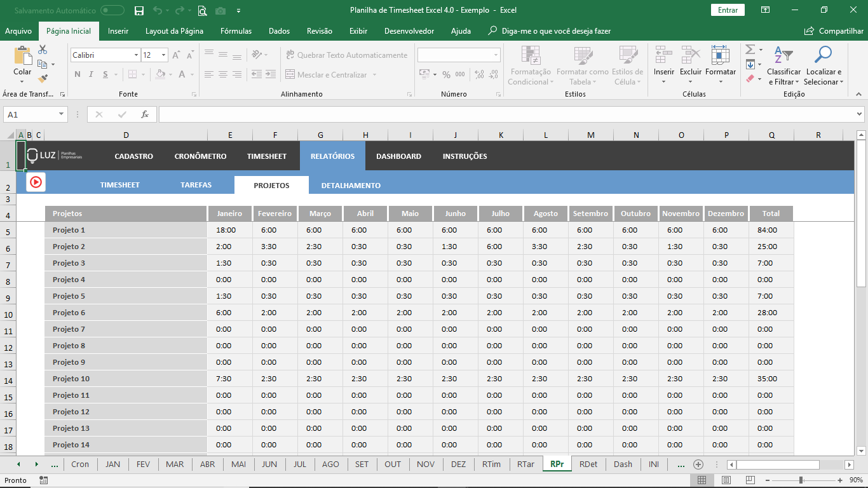868x488 pixels.
Task: Switch to the Fórmulas ribbon tab
Action: point(236,31)
